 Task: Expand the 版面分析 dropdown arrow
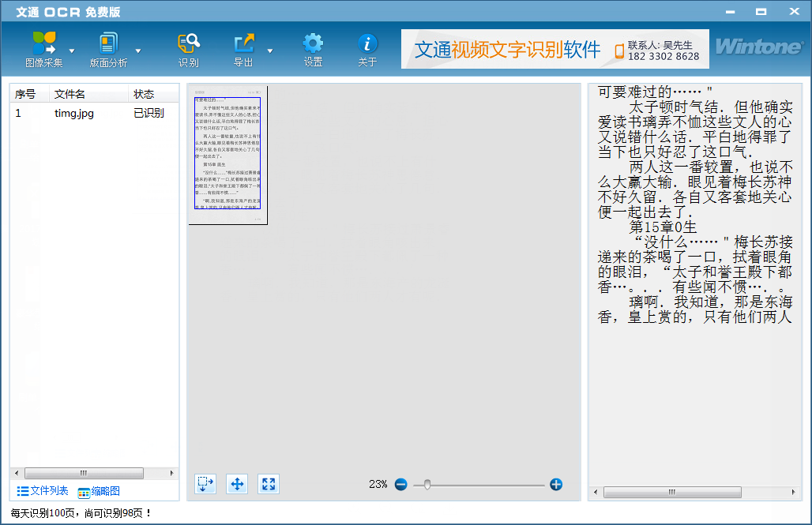(138, 51)
